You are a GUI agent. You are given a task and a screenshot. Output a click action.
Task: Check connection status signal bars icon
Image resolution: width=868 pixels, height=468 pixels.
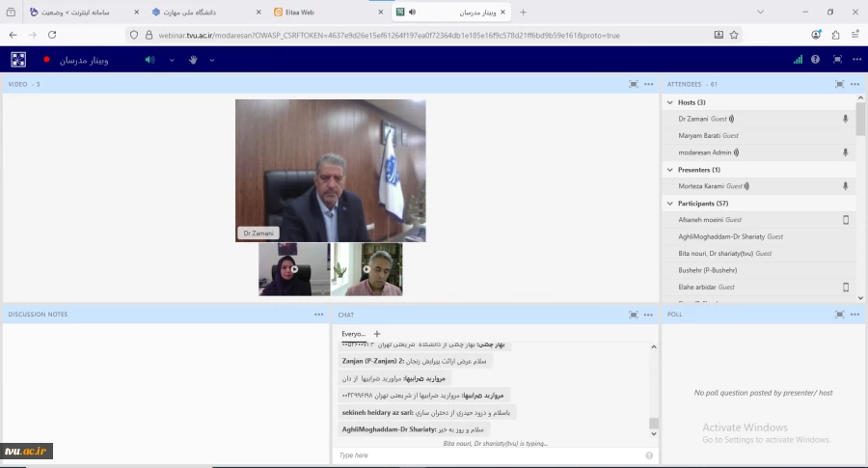click(798, 59)
